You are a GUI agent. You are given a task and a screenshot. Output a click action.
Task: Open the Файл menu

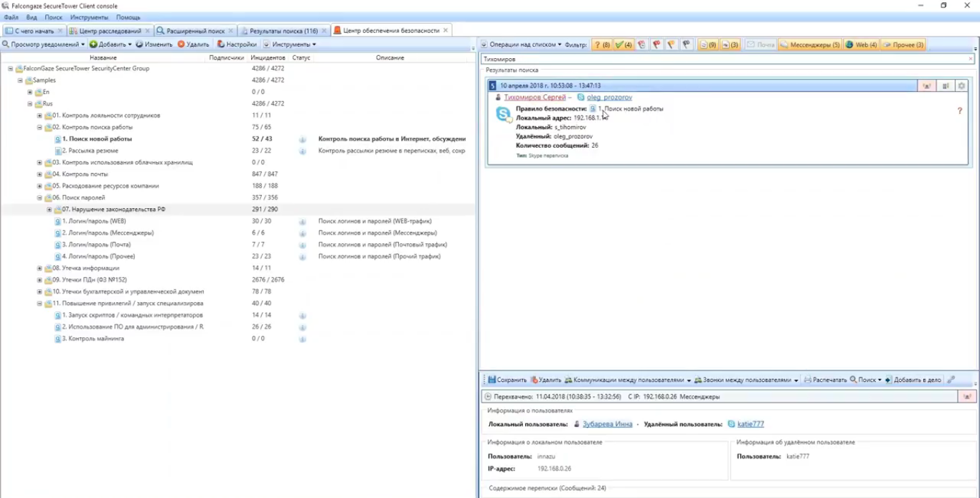point(11,17)
